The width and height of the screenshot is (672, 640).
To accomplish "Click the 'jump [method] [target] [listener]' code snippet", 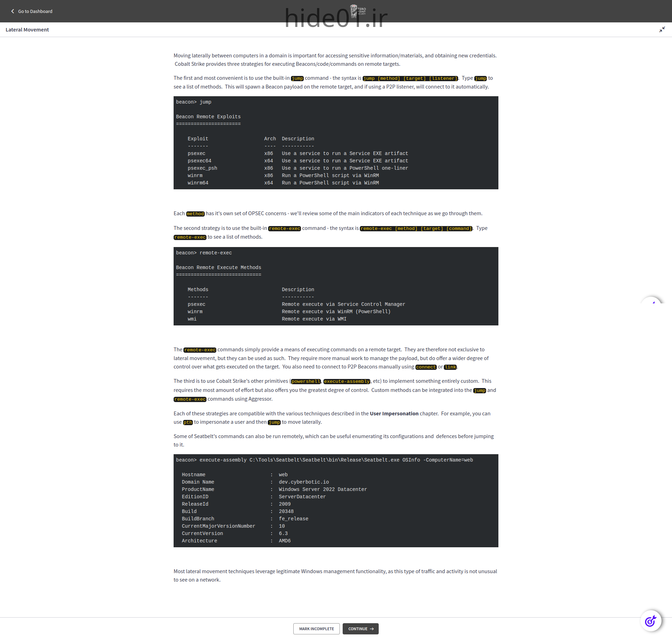I will (410, 78).
